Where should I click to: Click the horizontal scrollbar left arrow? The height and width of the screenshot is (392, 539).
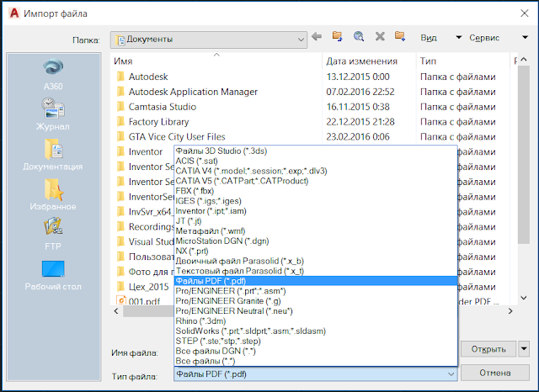pyautogui.click(x=116, y=311)
